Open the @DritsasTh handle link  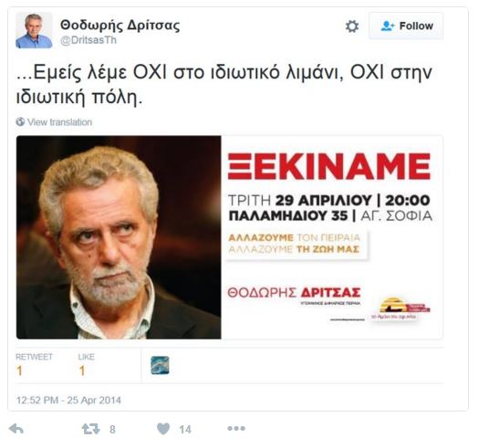89,40
